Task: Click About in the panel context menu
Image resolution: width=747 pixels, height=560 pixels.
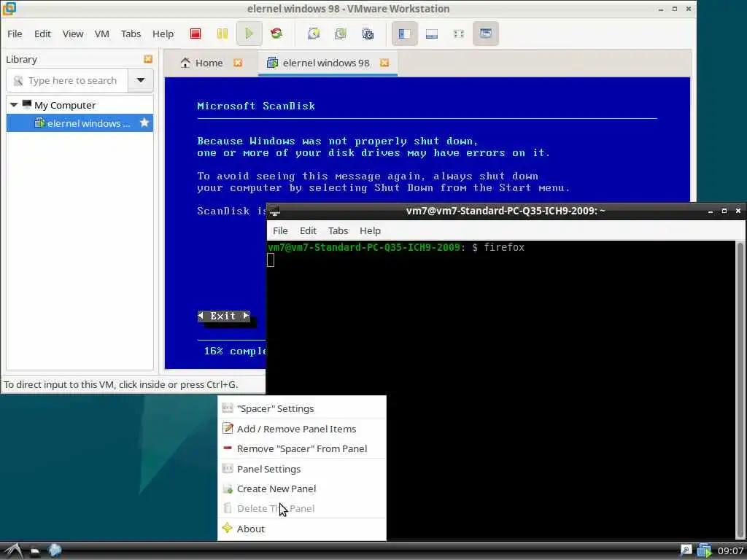Action: [x=301, y=529]
